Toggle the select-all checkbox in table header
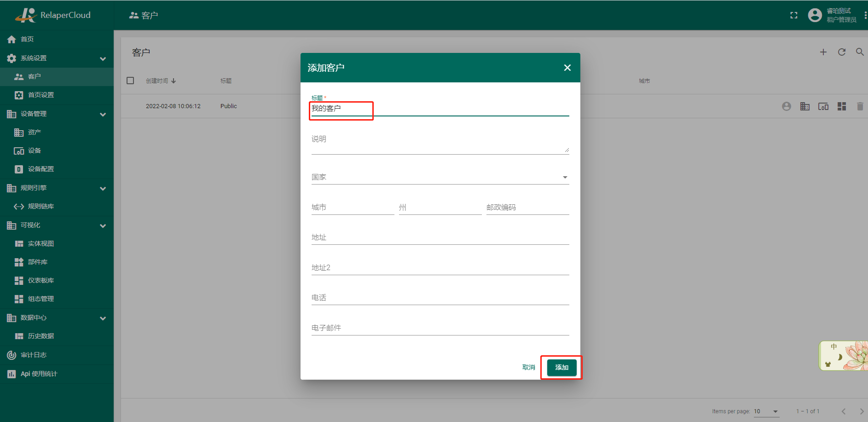868x422 pixels. tap(130, 81)
